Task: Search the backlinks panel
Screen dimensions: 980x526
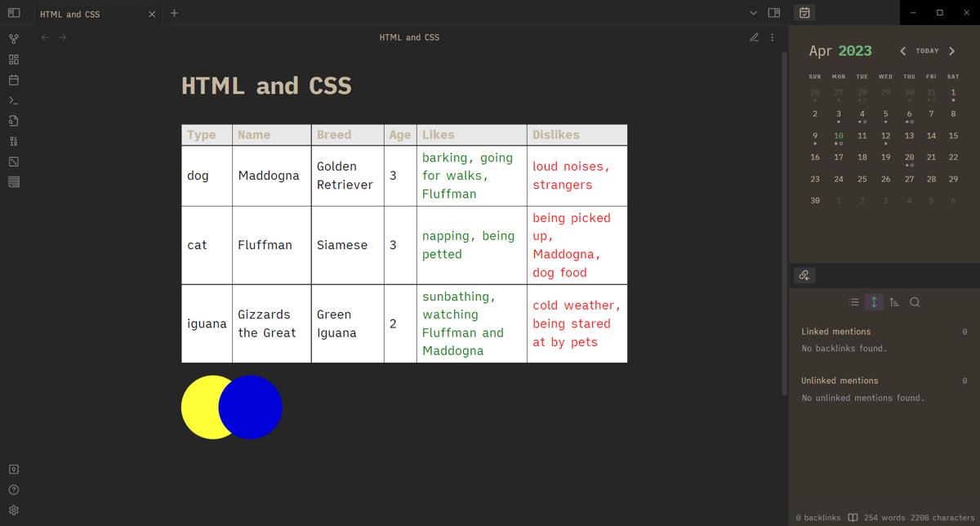Action: point(915,301)
